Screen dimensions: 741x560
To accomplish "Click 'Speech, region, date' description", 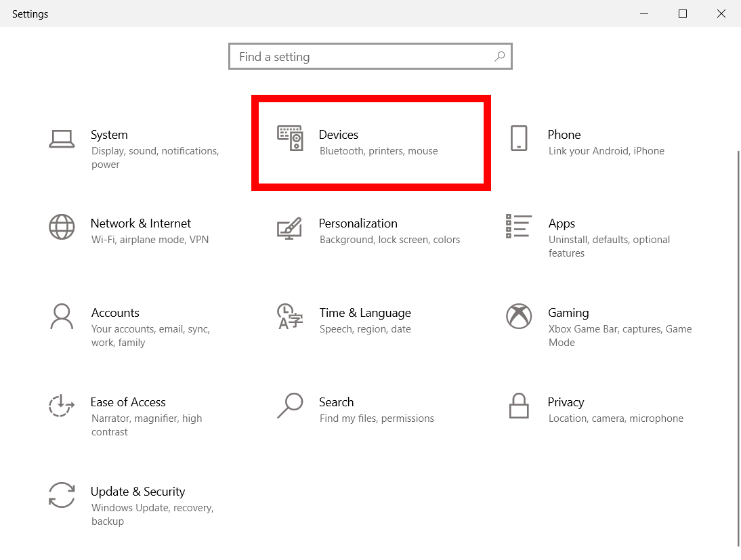I will [x=365, y=329].
